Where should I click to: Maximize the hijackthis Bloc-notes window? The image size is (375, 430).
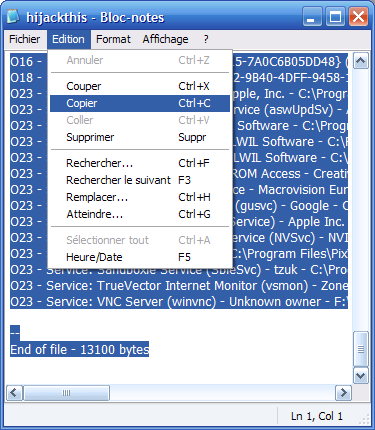pos(335,17)
